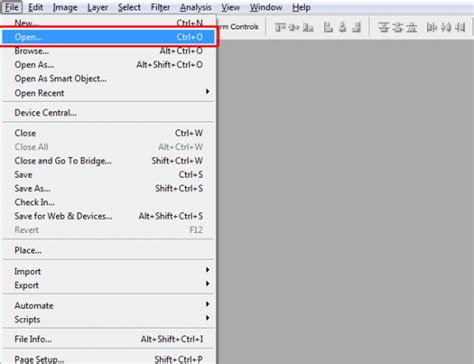Image resolution: width=474 pixels, height=364 pixels.
Task: Open the Window menu
Action: (266, 7)
